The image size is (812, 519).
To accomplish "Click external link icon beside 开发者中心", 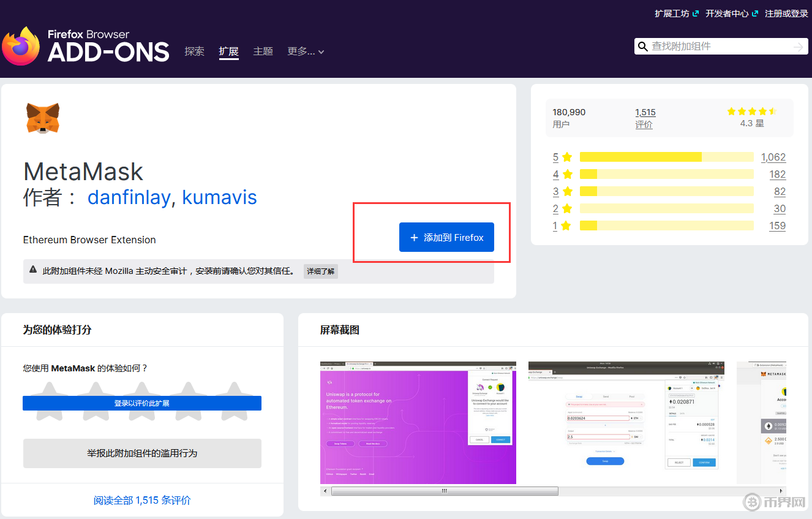I will pyautogui.click(x=755, y=13).
